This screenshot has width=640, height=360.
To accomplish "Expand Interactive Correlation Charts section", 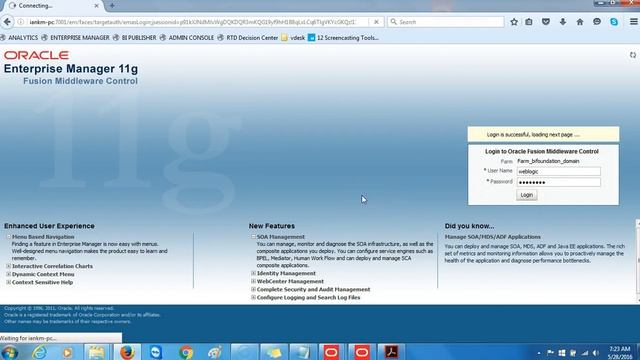I will 8,266.
